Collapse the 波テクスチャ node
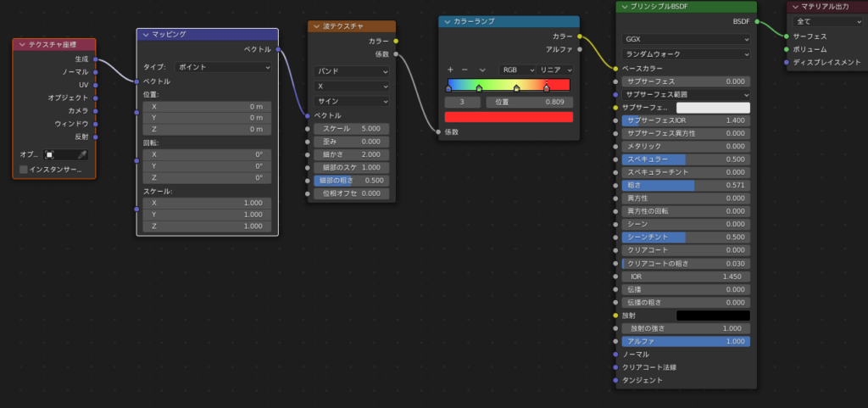The image size is (868, 408). pos(315,27)
